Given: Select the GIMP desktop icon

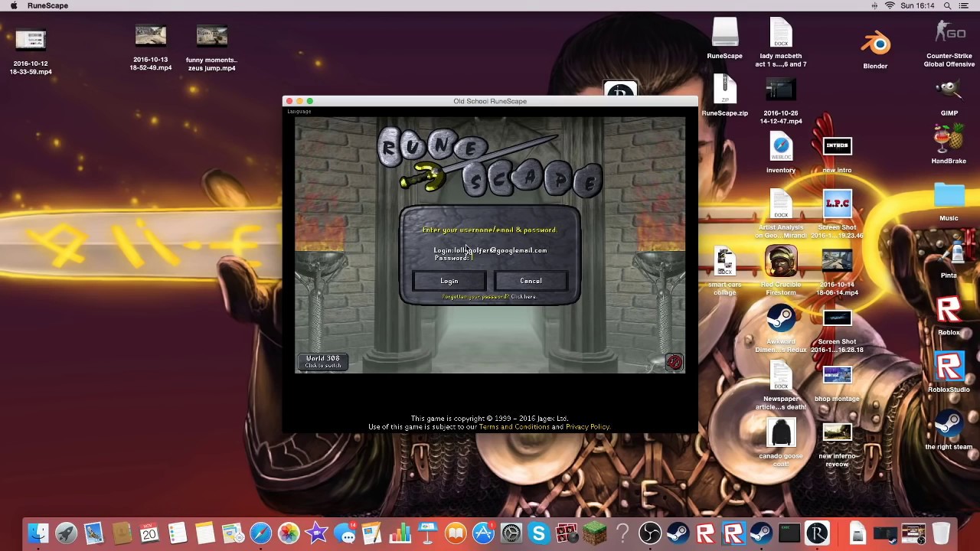Looking at the screenshot, I should point(949,96).
